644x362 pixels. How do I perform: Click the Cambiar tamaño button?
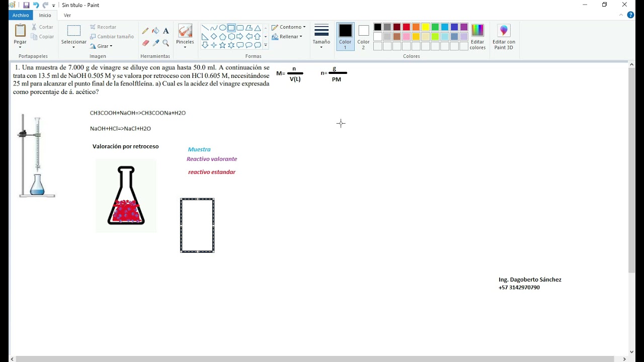tap(112, 37)
